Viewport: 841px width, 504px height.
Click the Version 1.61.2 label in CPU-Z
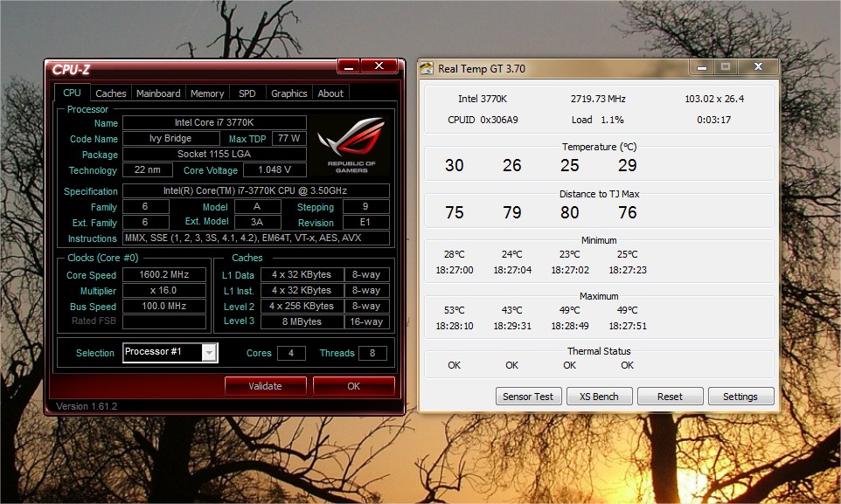[x=87, y=406]
